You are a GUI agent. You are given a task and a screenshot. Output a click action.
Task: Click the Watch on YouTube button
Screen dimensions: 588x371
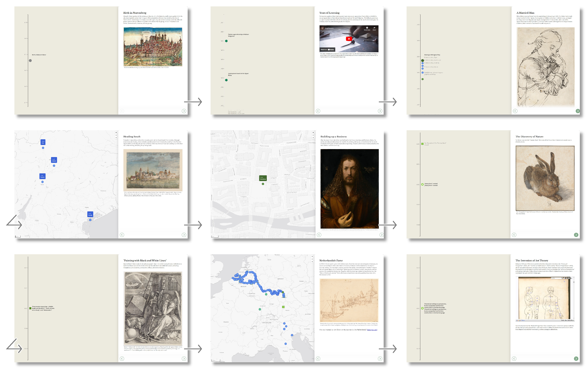click(327, 50)
